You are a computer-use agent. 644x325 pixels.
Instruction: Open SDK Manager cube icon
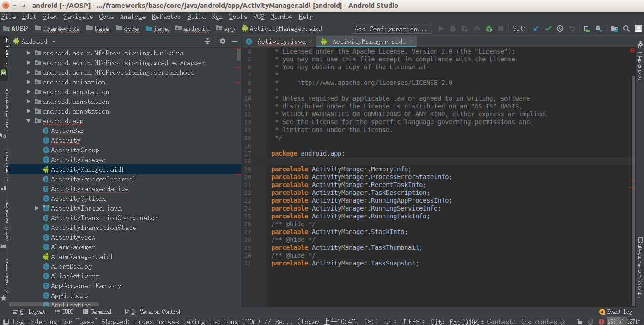coord(599,29)
